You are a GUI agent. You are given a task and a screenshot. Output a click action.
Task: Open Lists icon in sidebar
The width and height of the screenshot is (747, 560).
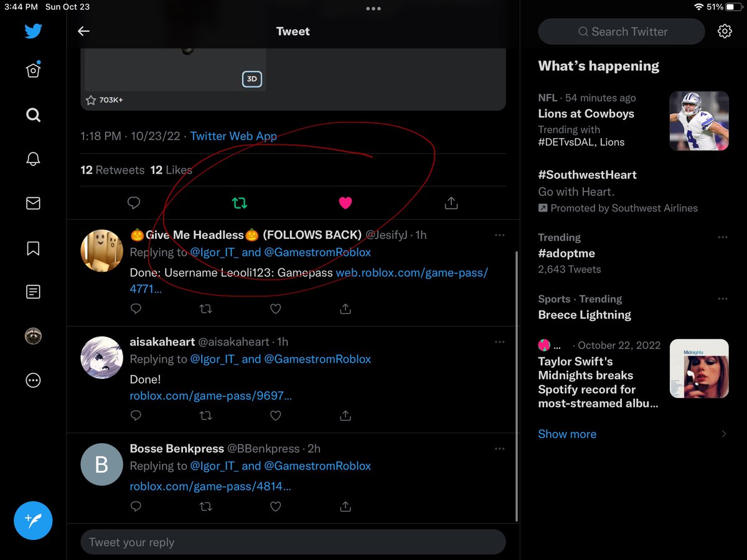(33, 291)
